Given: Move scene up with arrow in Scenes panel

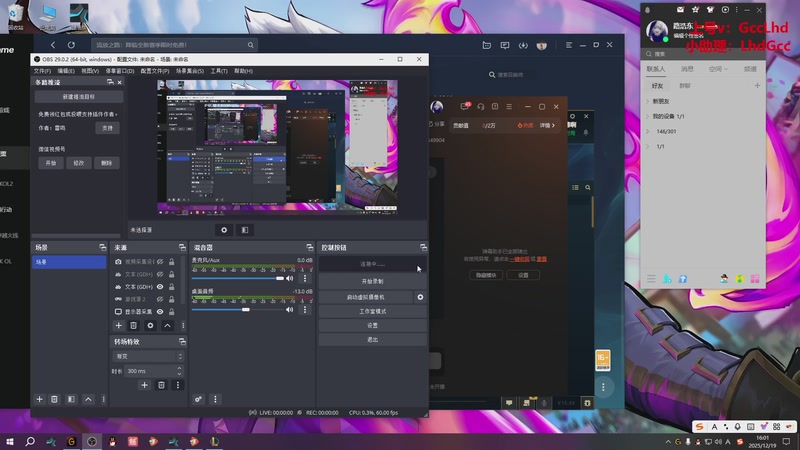Looking at the screenshot, I should [88, 399].
